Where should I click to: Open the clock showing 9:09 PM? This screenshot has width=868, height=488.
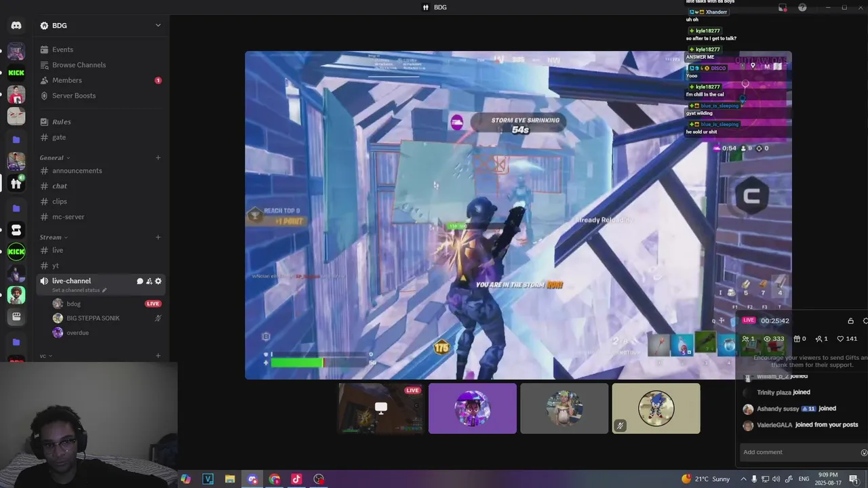coord(827,479)
